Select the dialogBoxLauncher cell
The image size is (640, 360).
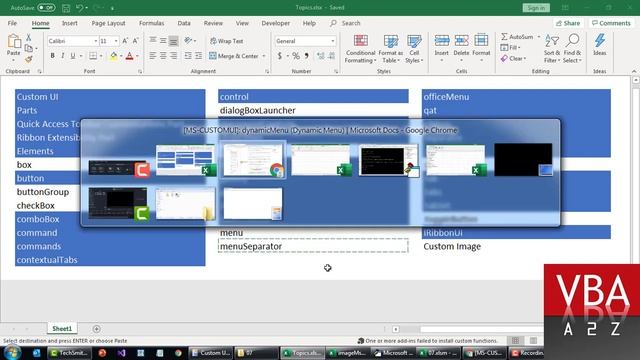(x=313, y=110)
